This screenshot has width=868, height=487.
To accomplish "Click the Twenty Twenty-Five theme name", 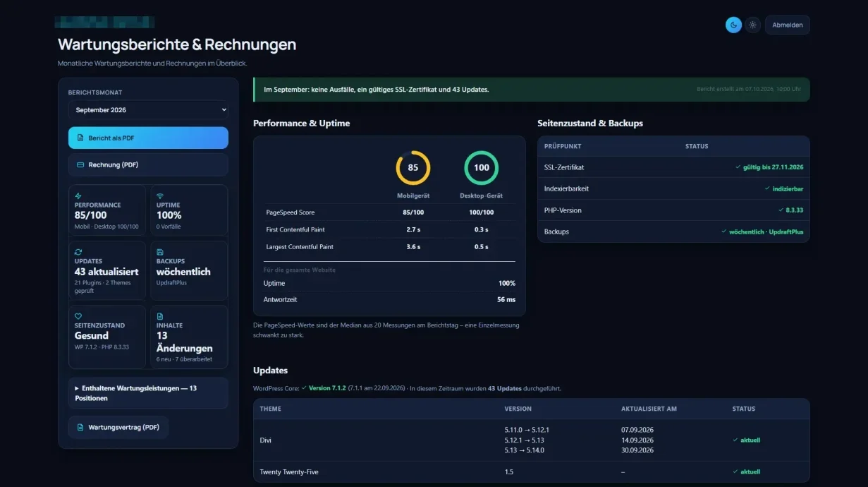I will point(288,471).
